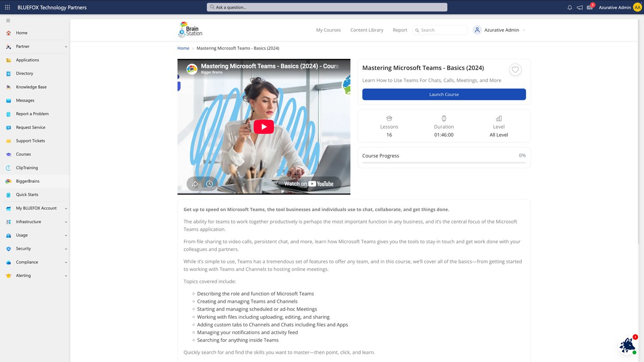Expand the My BLUEFOX Account chevron
Image resolution: width=644 pixels, height=362 pixels.
(x=66, y=208)
